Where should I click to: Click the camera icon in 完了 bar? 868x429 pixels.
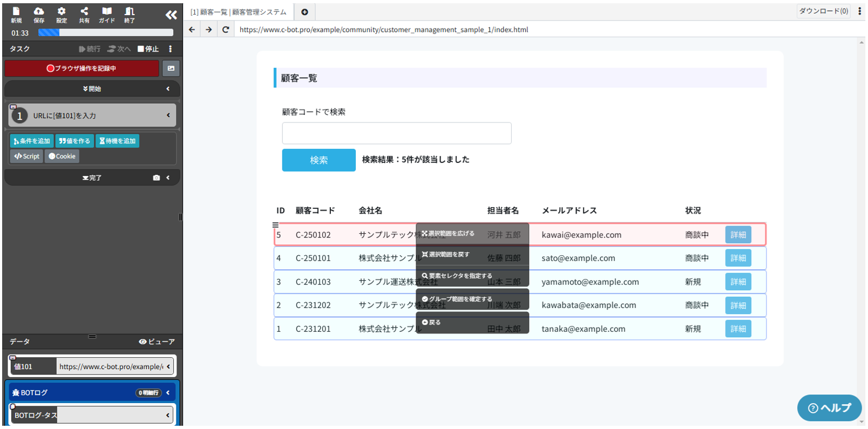(x=157, y=178)
